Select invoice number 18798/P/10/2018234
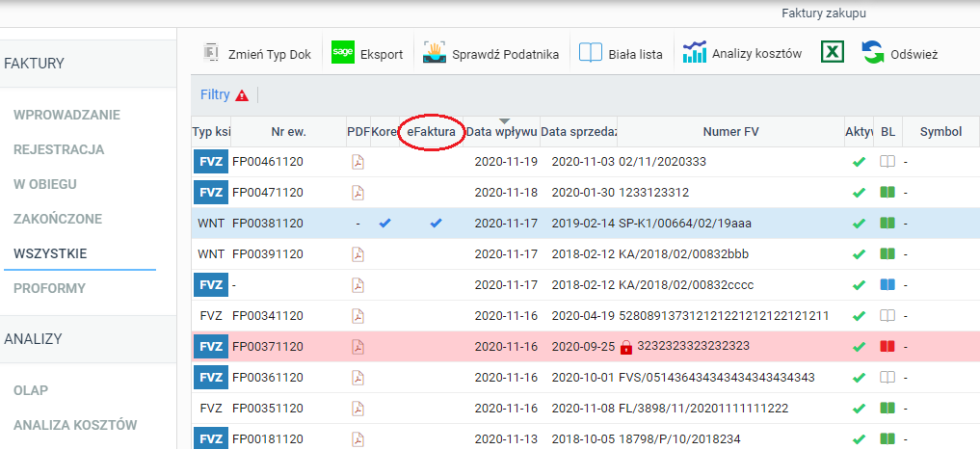980x450 pixels. coord(679,439)
